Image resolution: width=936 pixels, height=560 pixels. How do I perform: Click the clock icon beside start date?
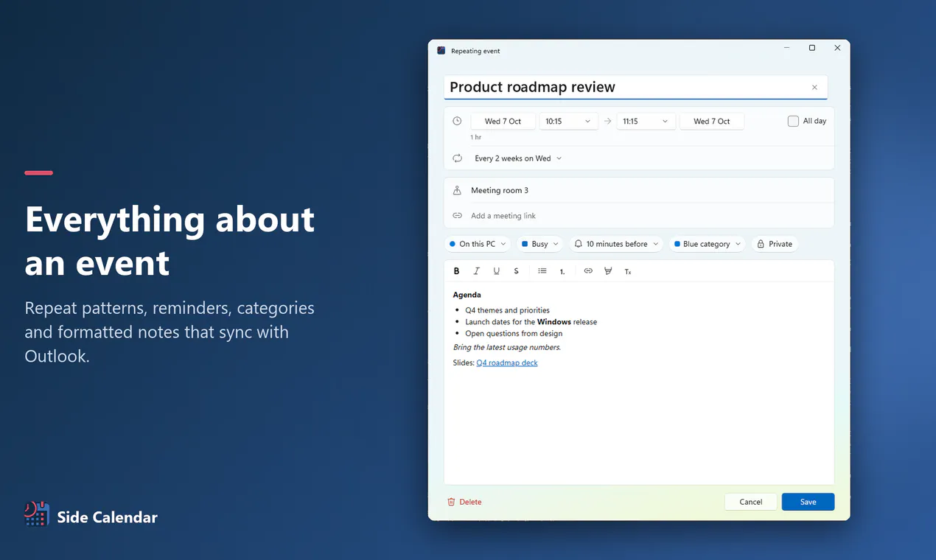[x=457, y=121]
